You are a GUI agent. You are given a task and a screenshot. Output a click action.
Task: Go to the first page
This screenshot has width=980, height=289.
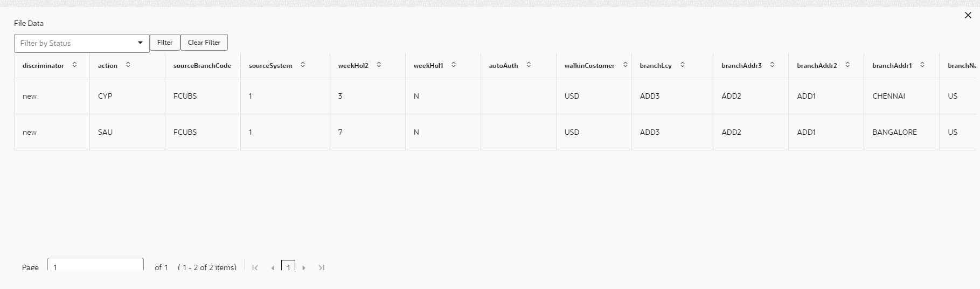255,267
